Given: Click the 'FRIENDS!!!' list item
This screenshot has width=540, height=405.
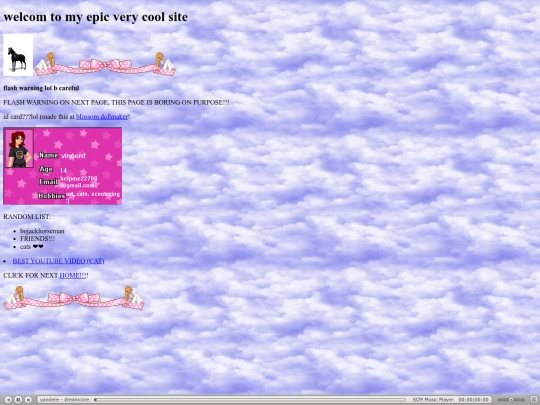Looking at the screenshot, I should coord(38,239).
